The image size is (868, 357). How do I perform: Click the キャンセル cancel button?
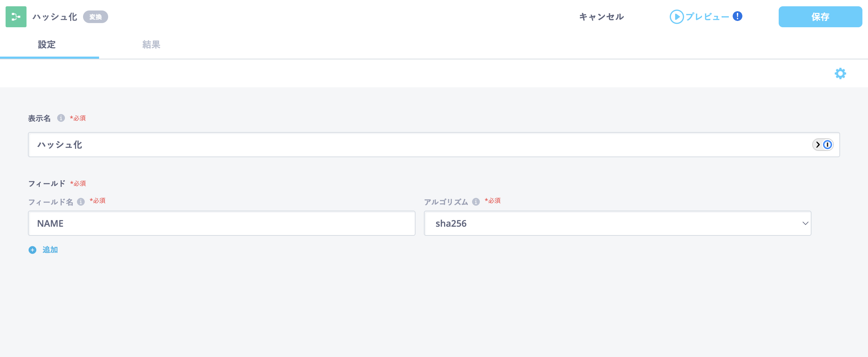pos(601,17)
